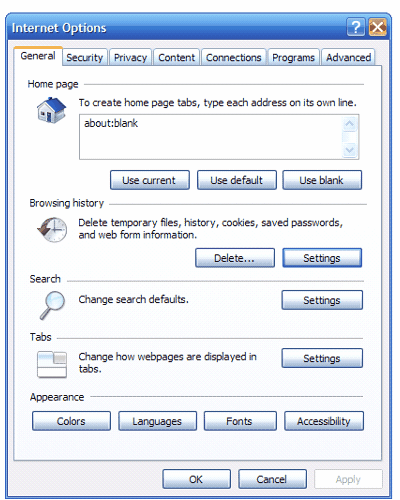Confirm the dialog with OK
The width and height of the screenshot is (400, 500).
click(196, 479)
